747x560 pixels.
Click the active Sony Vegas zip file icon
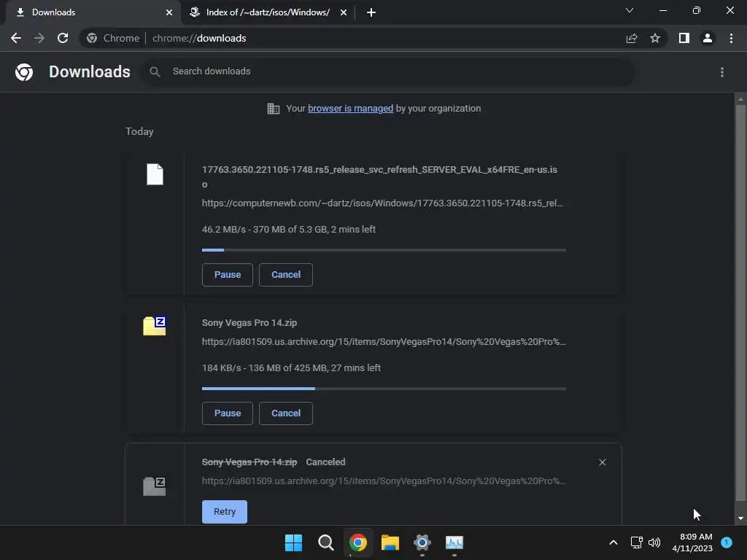[x=155, y=326]
